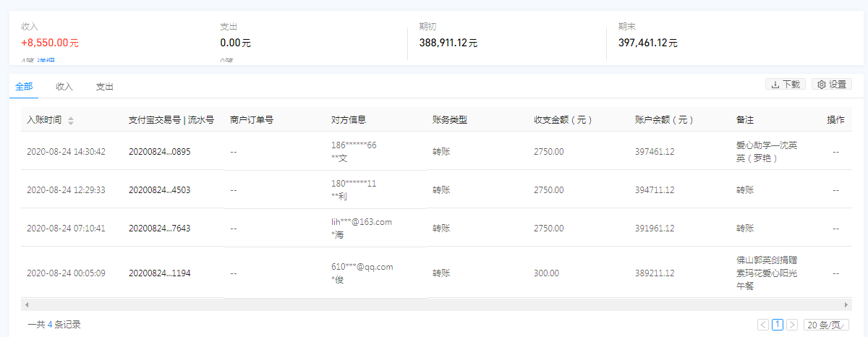Open the 20 条/页 page size dropdown
This screenshot has height=337, width=868.
pos(827,325)
